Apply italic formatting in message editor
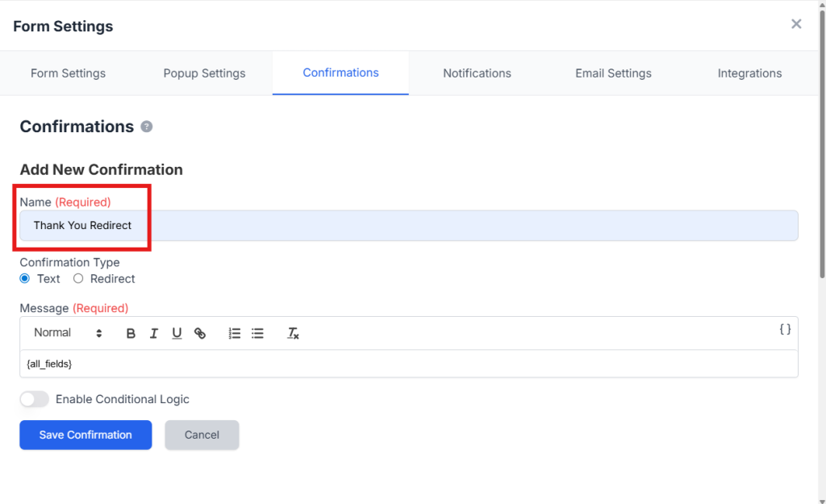Screen dimensions: 826x504 [153, 333]
